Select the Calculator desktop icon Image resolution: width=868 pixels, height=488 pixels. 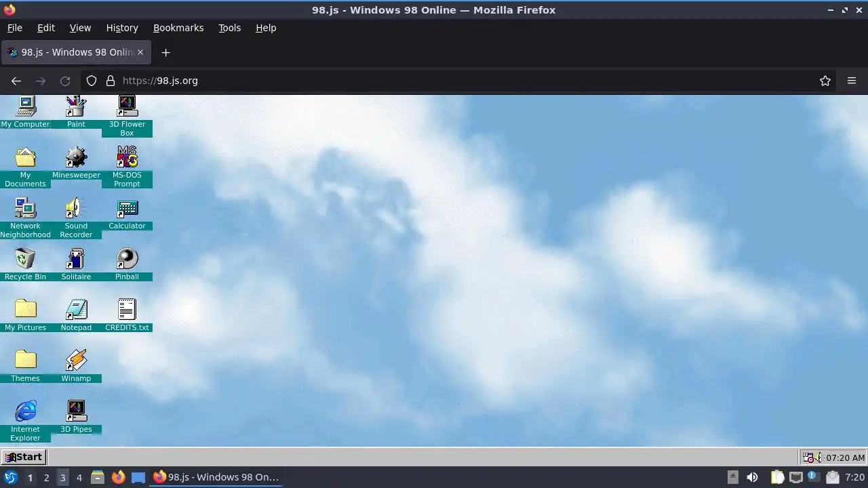(x=127, y=213)
